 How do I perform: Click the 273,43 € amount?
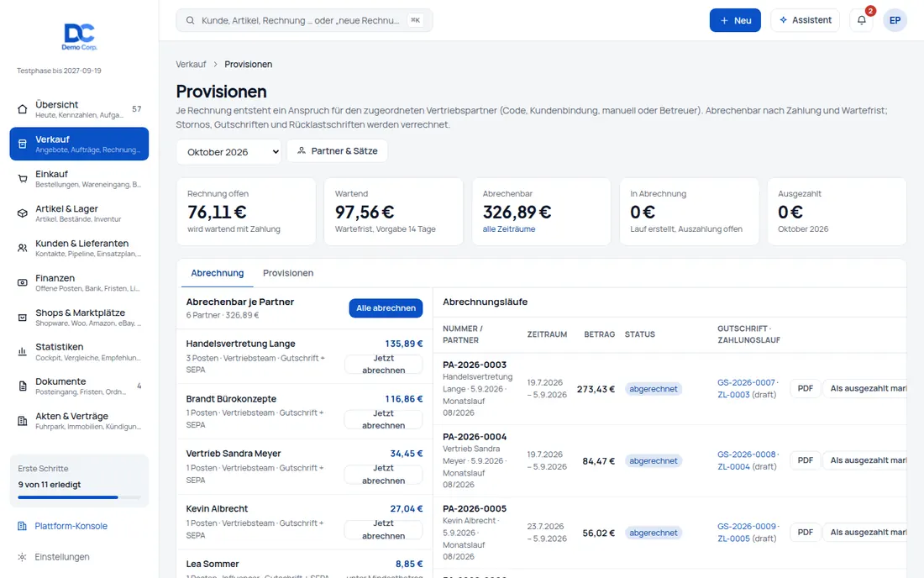point(596,389)
